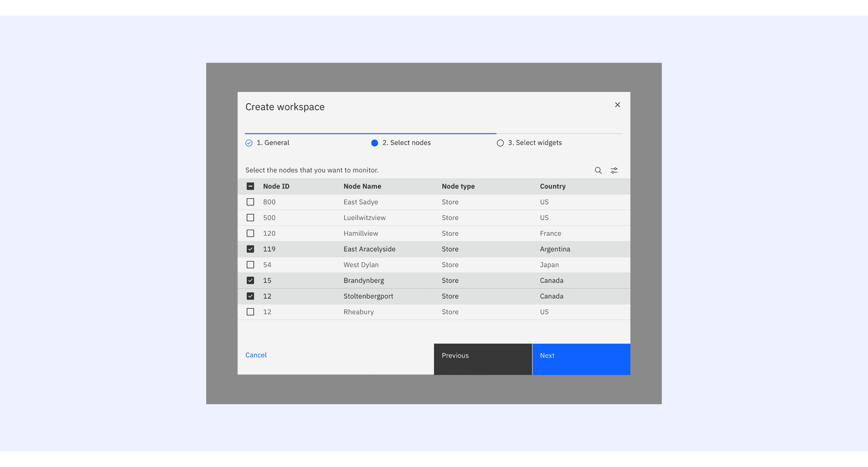Click the blue current-step indicator circle
The image size is (868, 467).
374,143
